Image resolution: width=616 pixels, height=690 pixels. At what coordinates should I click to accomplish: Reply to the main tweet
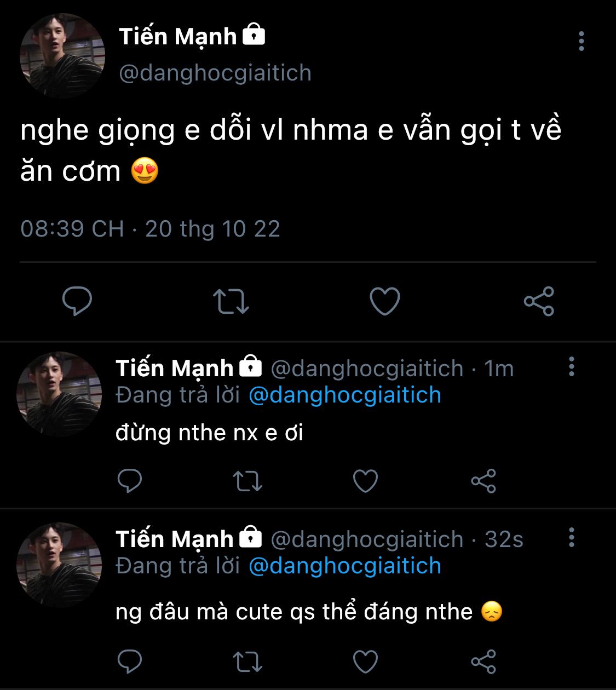77,301
